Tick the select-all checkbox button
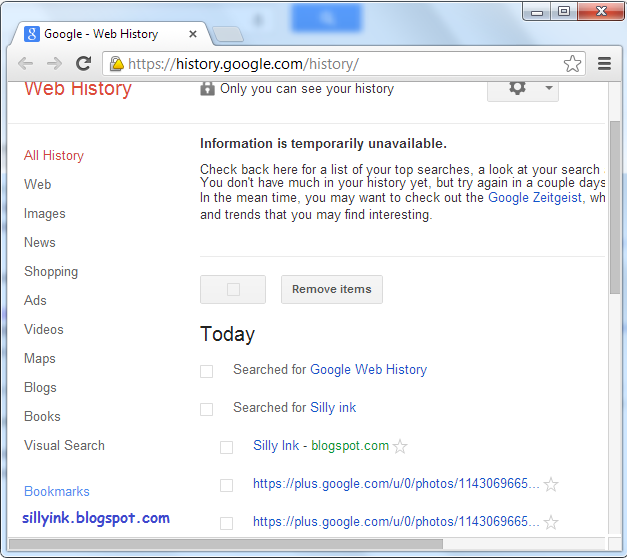 pos(233,289)
